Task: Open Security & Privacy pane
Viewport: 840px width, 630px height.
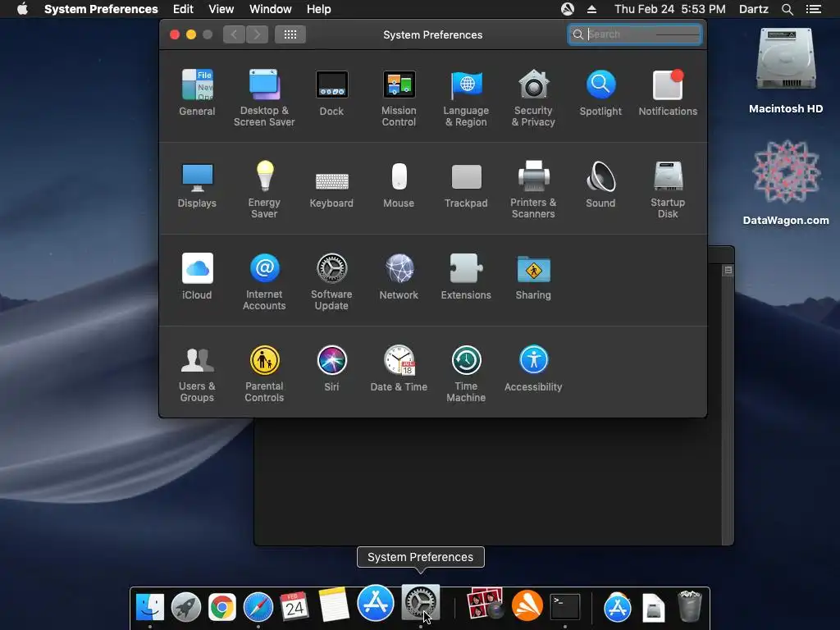Action: point(533,98)
